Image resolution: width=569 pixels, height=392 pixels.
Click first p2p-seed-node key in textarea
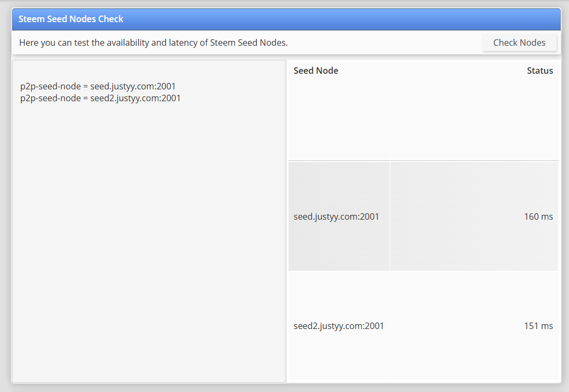[x=51, y=86]
